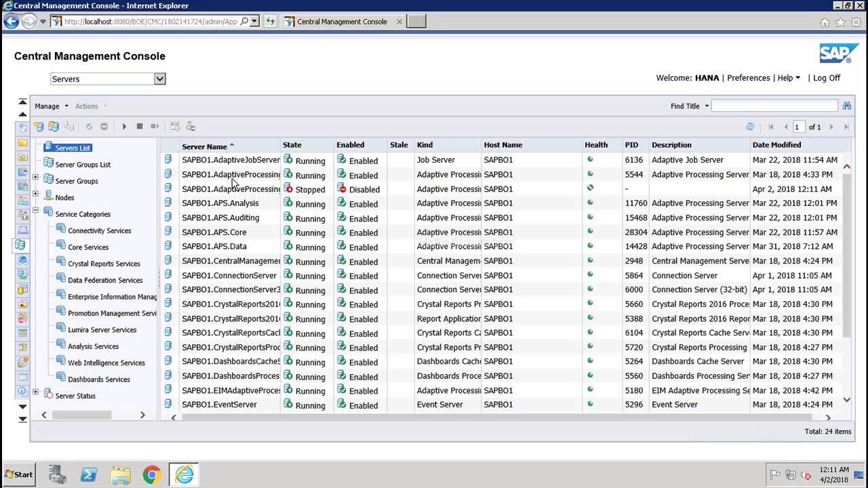Open Chrome from the taskbar
The height and width of the screenshot is (488, 868).
coord(152,475)
